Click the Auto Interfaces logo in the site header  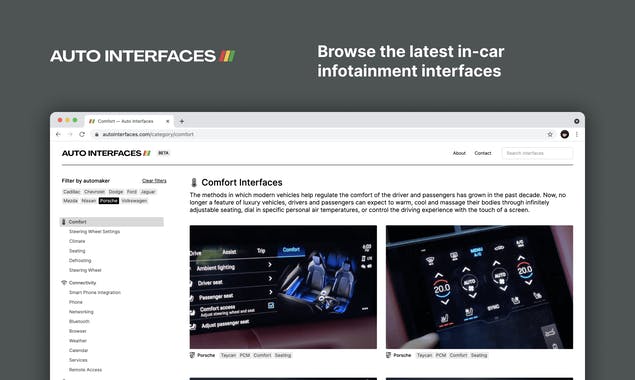click(106, 153)
